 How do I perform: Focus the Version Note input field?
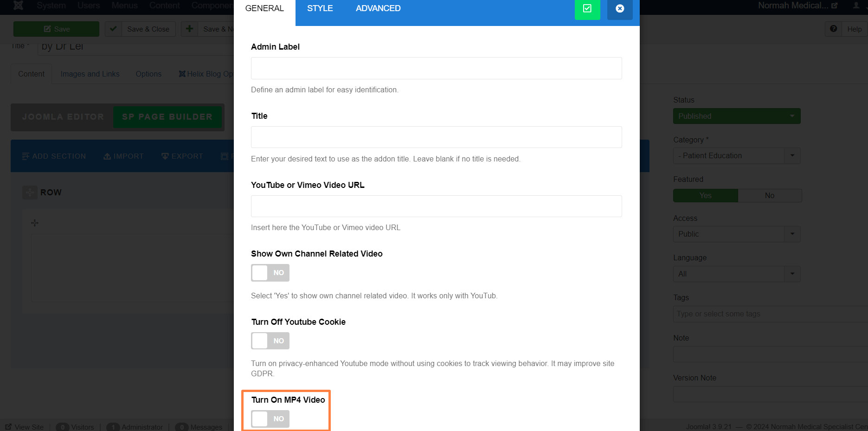(770, 394)
